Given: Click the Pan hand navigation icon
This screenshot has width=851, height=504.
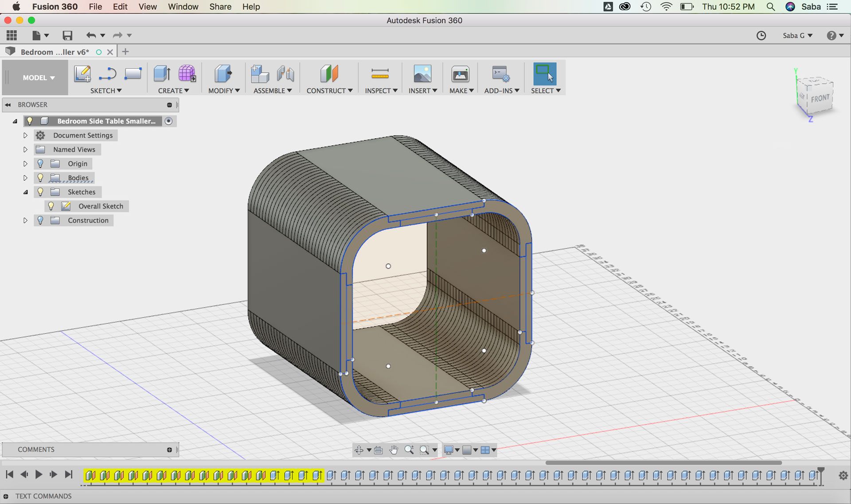Looking at the screenshot, I should coord(394,450).
